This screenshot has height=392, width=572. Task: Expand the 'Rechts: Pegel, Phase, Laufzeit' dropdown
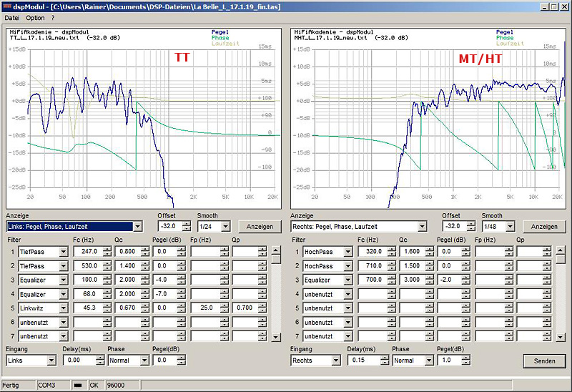pyautogui.click(x=423, y=227)
